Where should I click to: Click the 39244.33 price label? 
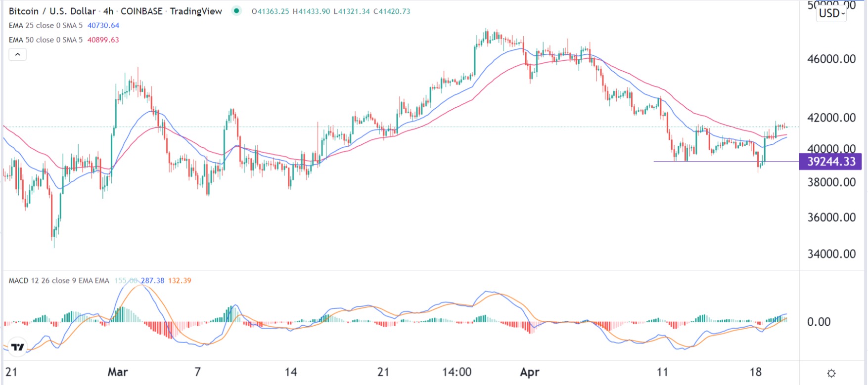(x=830, y=162)
